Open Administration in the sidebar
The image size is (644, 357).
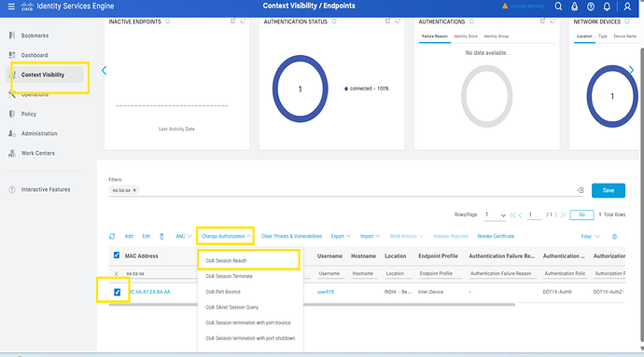point(39,133)
